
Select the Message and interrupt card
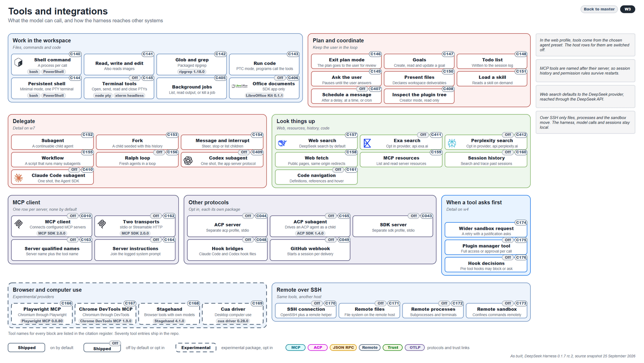[222, 142]
